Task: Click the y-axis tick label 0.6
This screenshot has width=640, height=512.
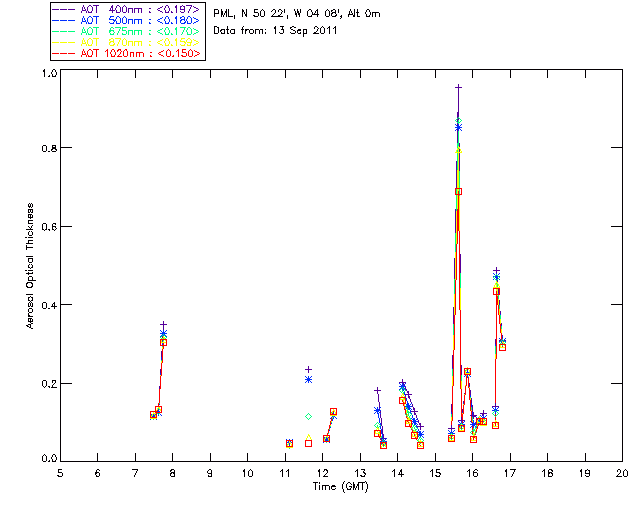Action: [49, 227]
